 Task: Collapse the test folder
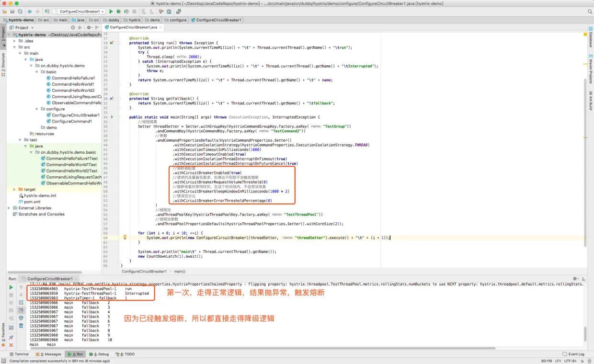(20, 140)
